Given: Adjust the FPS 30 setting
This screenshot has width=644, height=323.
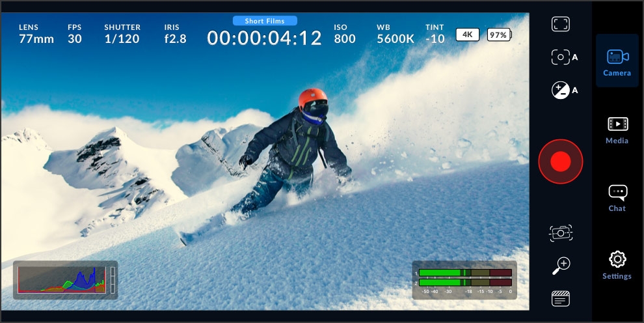Looking at the screenshot, I should click(75, 34).
